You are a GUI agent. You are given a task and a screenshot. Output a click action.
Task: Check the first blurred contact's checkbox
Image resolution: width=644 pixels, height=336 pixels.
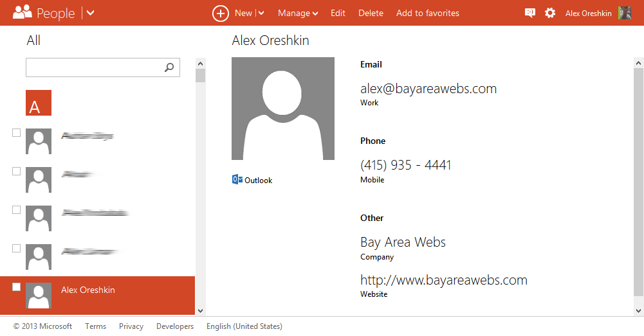[17, 132]
